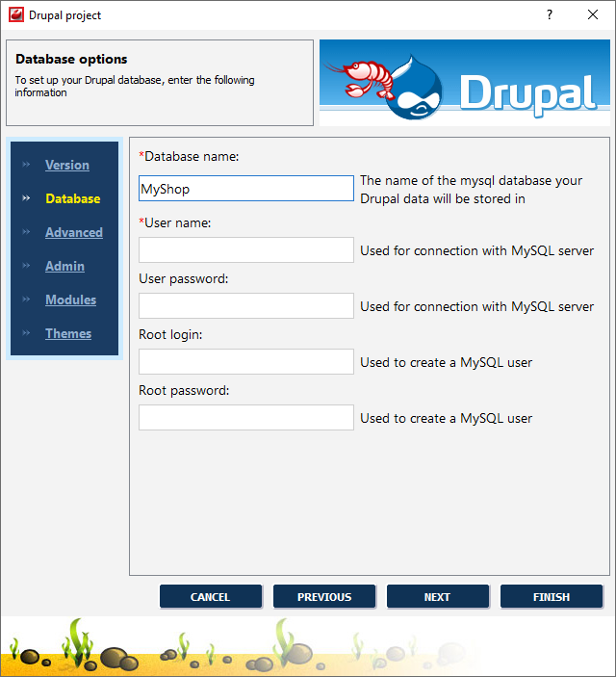Click the Root password input field

[246, 417]
